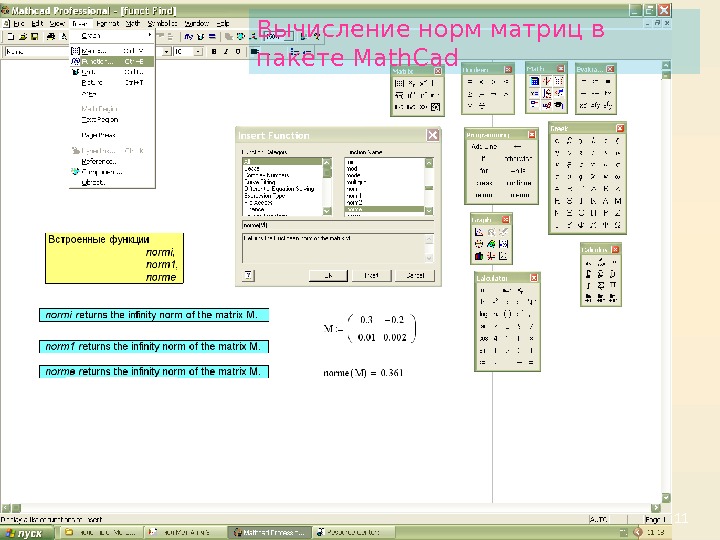Click the up arrow of the function category list
The height and width of the screenshot is (540, 720).
(x=327, y=162)
